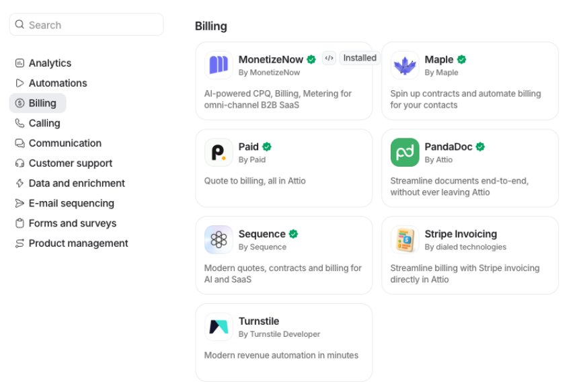
Task: Click the Stripe Invoicing logo icon
Action: pos(405,239)
